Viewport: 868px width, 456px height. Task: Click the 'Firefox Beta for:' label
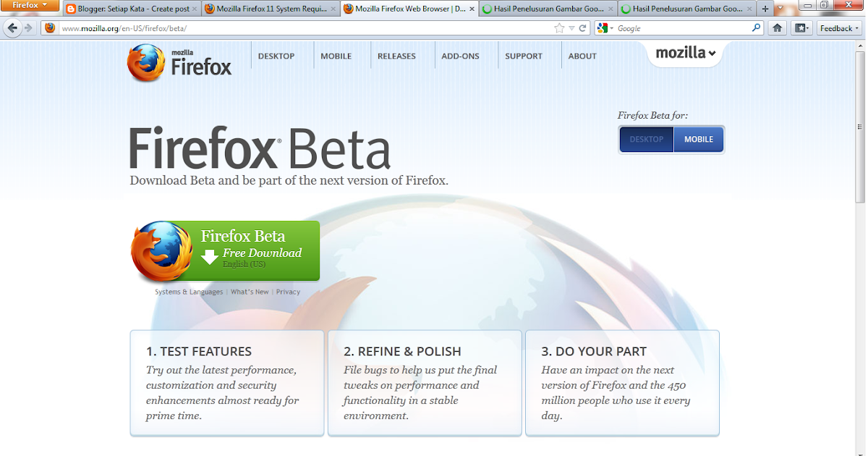coord(652,115)
